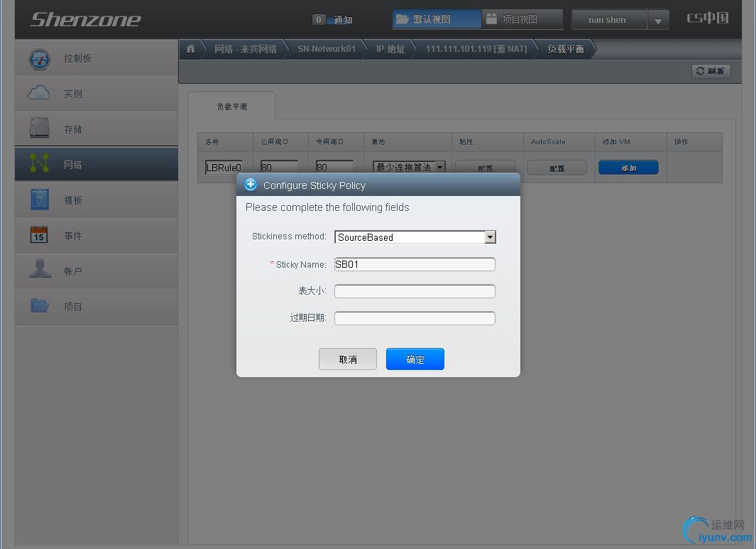Focus the 表大小 input field
The image size is (756, 549).
tap(415, 291)
